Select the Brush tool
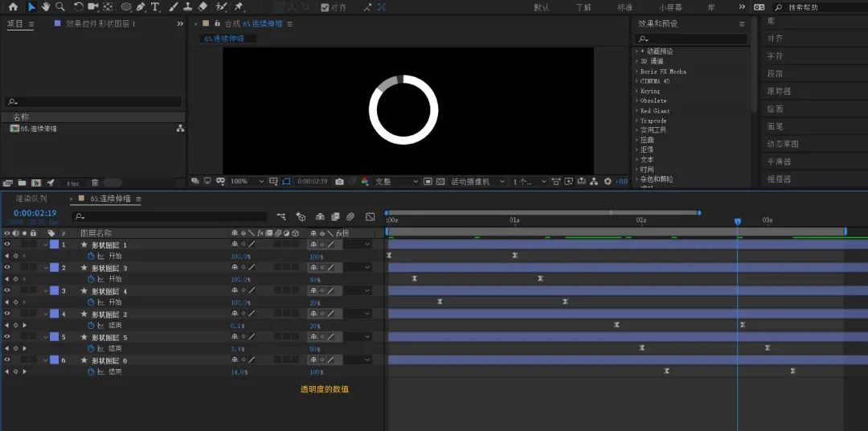This screenshot has height=431, width=868. coord(174,6)
